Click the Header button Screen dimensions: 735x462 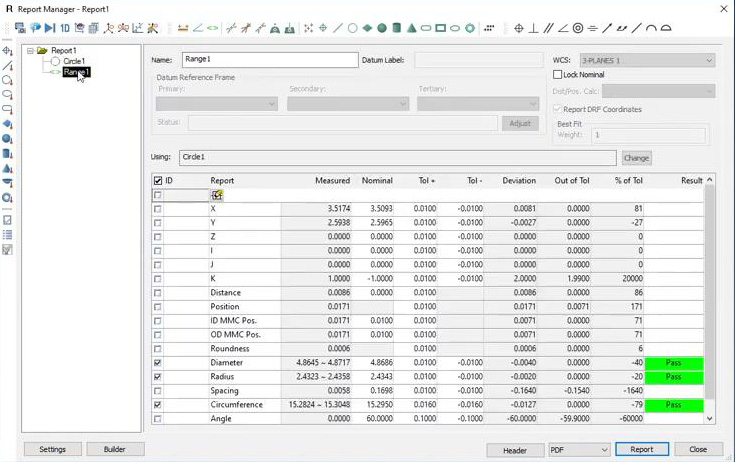[515, 450]
